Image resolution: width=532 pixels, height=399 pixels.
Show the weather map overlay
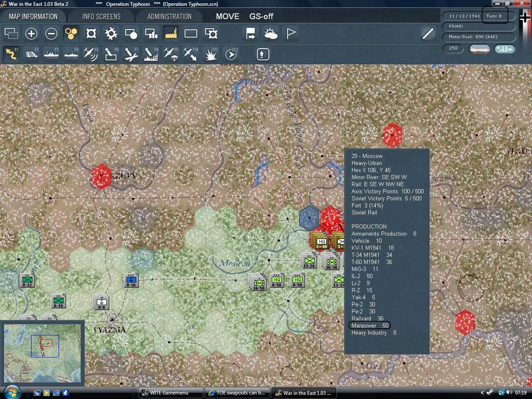[x=271, y=33]
